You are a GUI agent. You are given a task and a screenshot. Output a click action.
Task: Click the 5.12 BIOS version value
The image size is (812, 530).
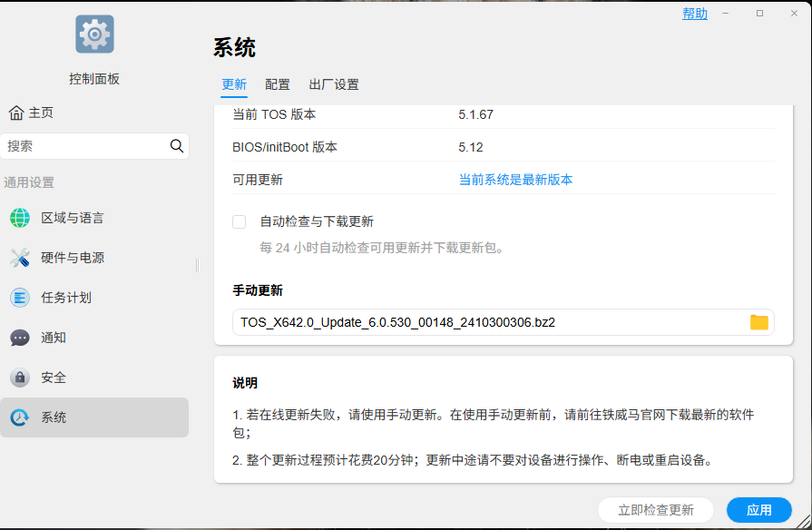point(471,147)
